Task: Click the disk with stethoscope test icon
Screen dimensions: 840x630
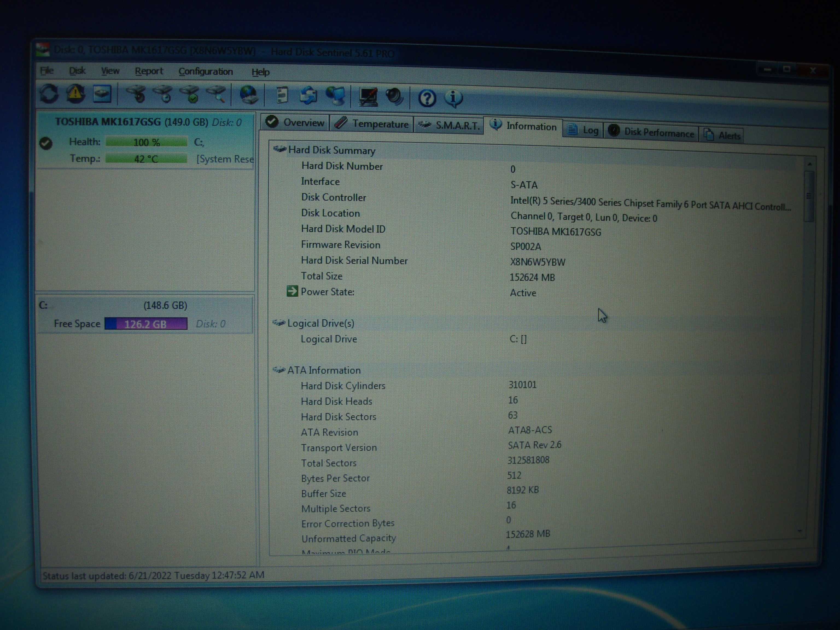Action: tap(136, 94)
